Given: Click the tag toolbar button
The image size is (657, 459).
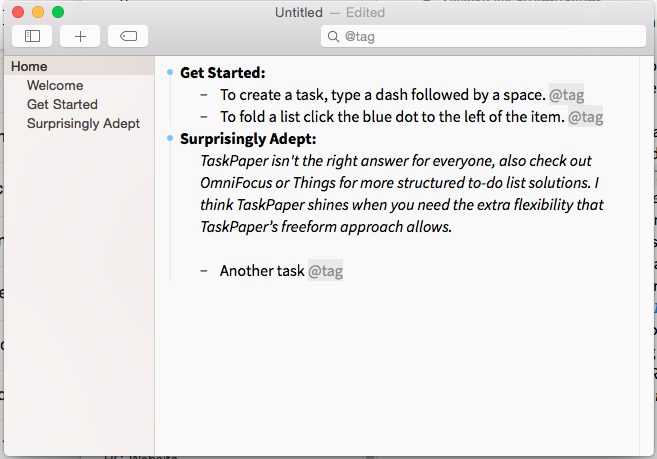Looking at the screenshot, I should [x=128, y=36].
